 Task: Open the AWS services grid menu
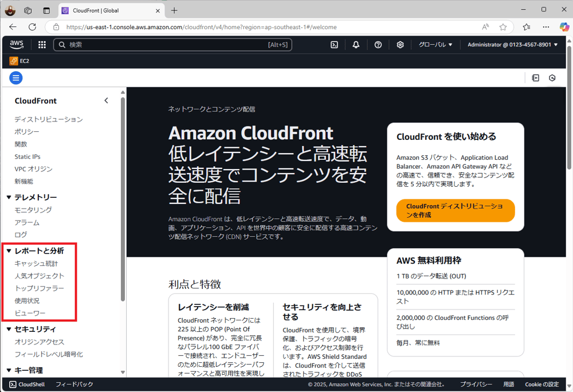[x=42, y=45]
